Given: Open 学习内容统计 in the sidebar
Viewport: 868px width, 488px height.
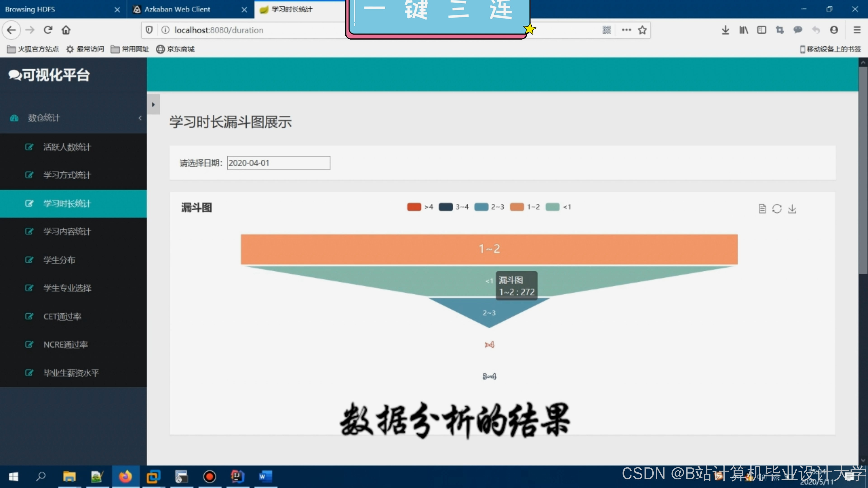Looking at the screenshot, I should [67, 232].
